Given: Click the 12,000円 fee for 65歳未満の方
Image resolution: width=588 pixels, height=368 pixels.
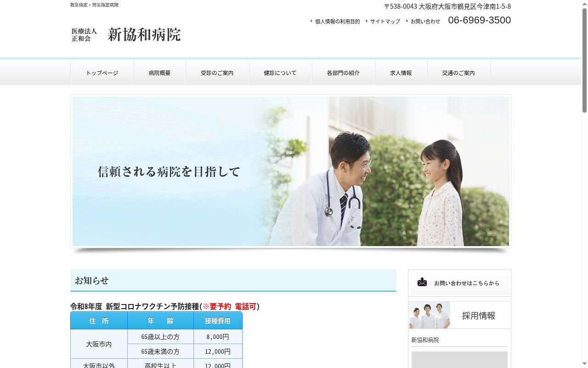Looking at the screenshot, I should pyautogui.click(x=218, y=351).
